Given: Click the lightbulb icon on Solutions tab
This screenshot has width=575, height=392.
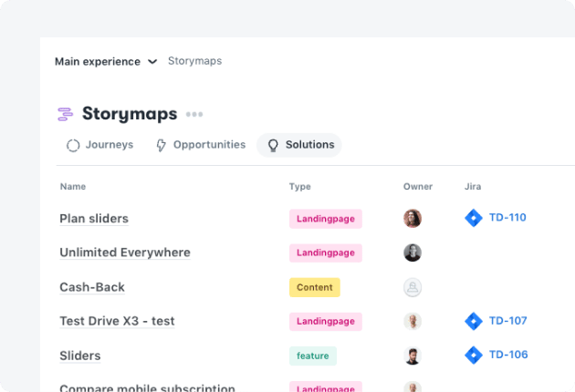Looking at the screenshot, I should pos(273,145).
